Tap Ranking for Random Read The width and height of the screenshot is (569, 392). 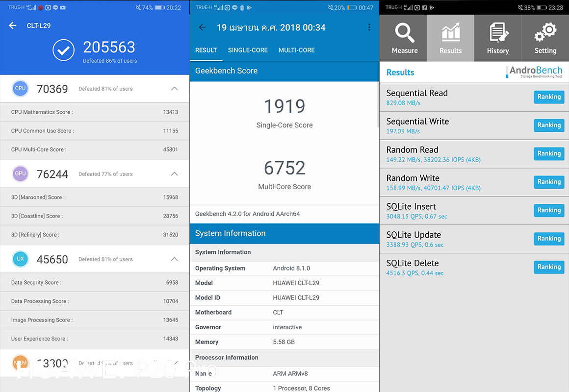[x=549, y=153]
